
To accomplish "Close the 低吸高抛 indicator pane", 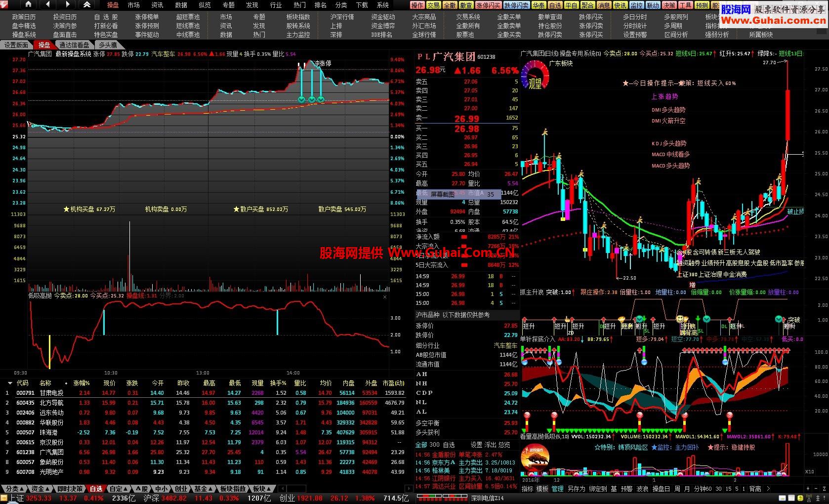I will tap(385, 296).
